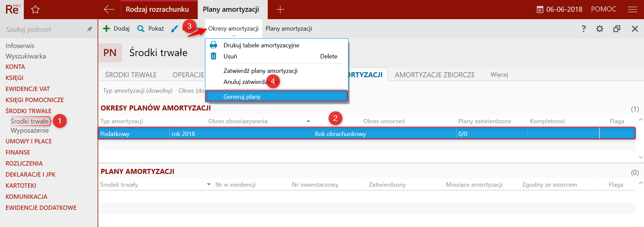Collapse ŚRODKI TRWAŁE sidebar section

point(28,111)
